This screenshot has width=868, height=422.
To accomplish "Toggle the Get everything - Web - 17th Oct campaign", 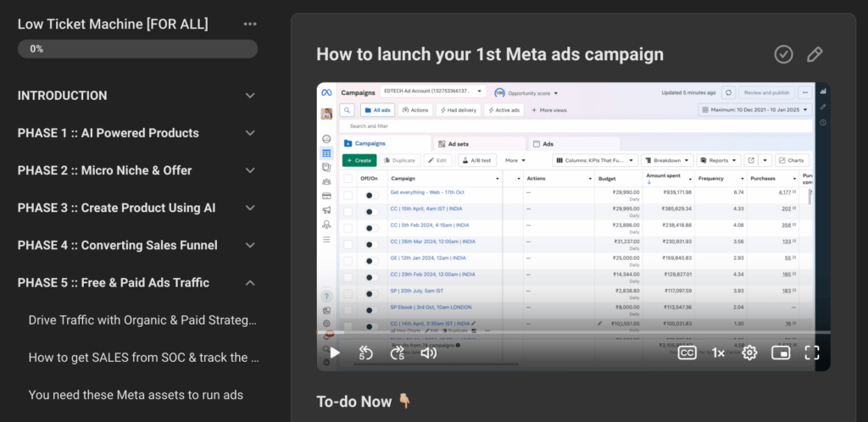I will 372,195.
